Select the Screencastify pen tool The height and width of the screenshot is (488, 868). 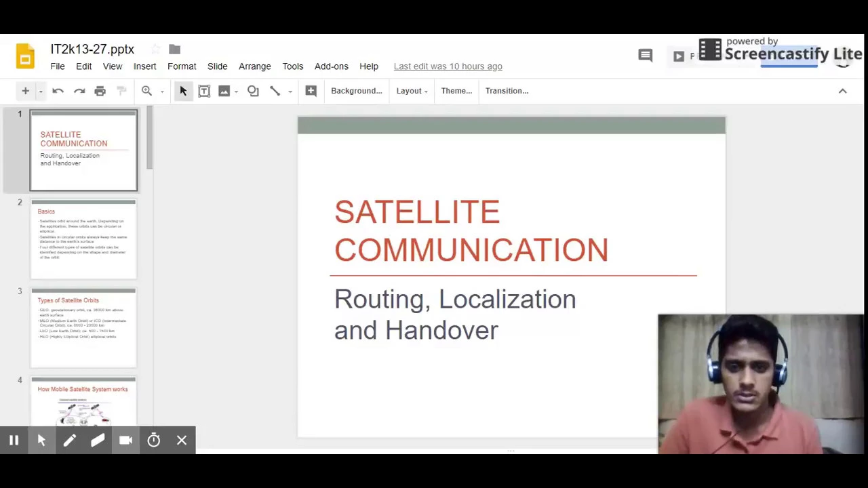tap(69, 441)
